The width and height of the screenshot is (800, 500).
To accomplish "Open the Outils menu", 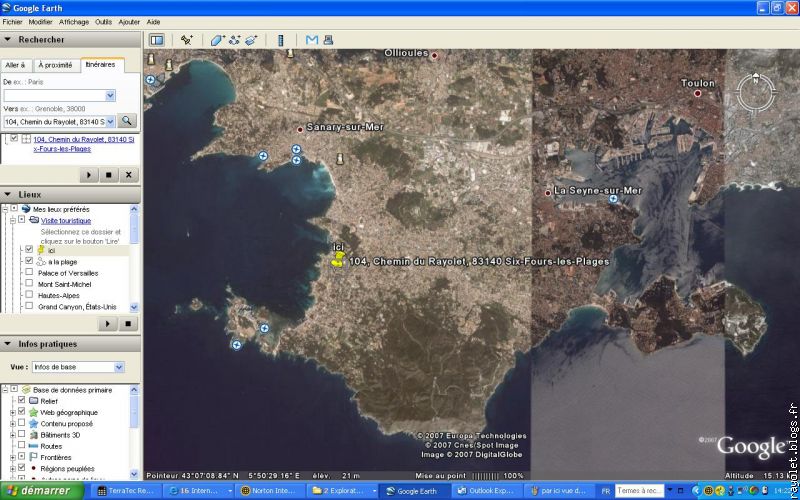I will 103,21.
